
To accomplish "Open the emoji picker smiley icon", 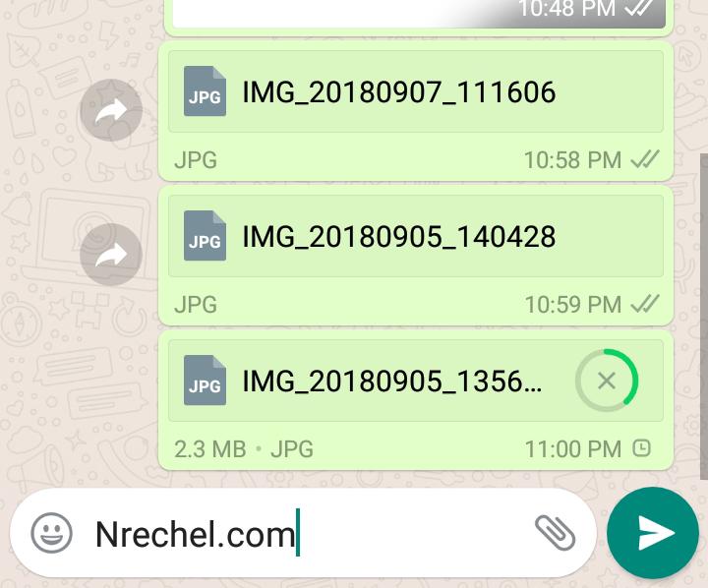I will [x=51, y=533].
